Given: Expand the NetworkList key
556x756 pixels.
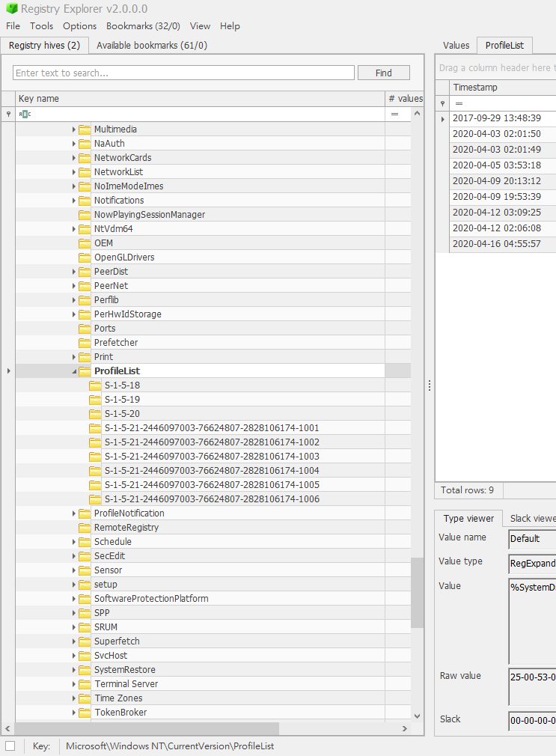Looking at the screenshot, I should [x=74, y=172].
